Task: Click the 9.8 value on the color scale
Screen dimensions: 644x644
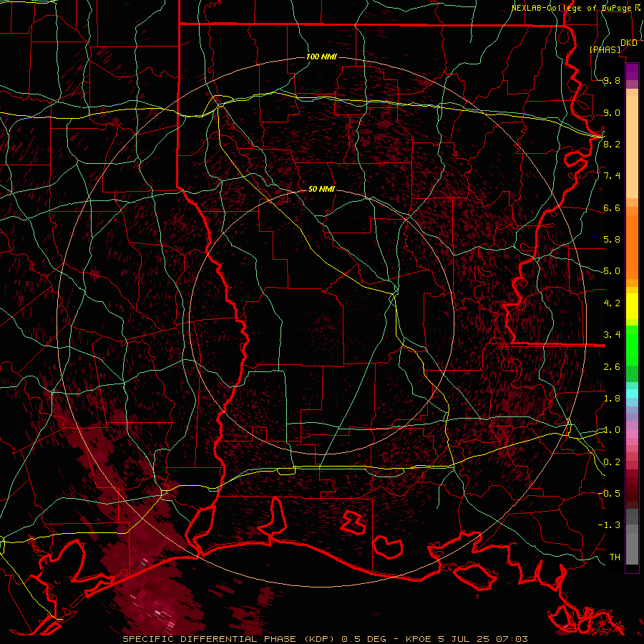Action: tap(612, 81)
